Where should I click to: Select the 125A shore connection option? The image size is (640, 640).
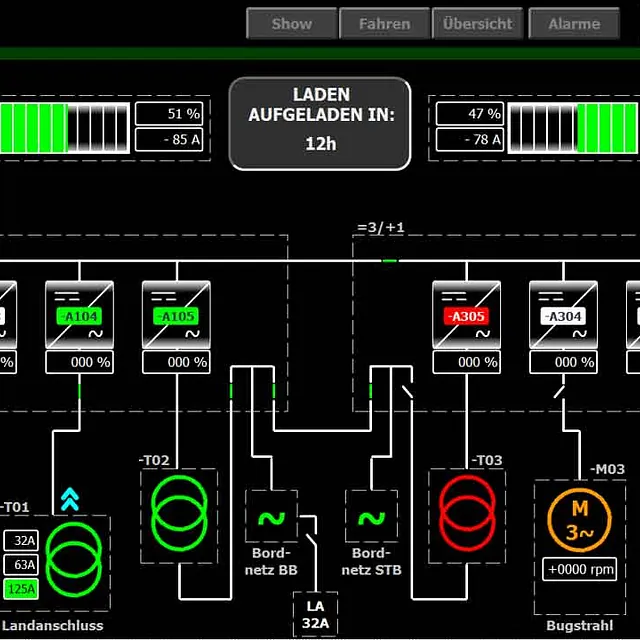point(21,589)
